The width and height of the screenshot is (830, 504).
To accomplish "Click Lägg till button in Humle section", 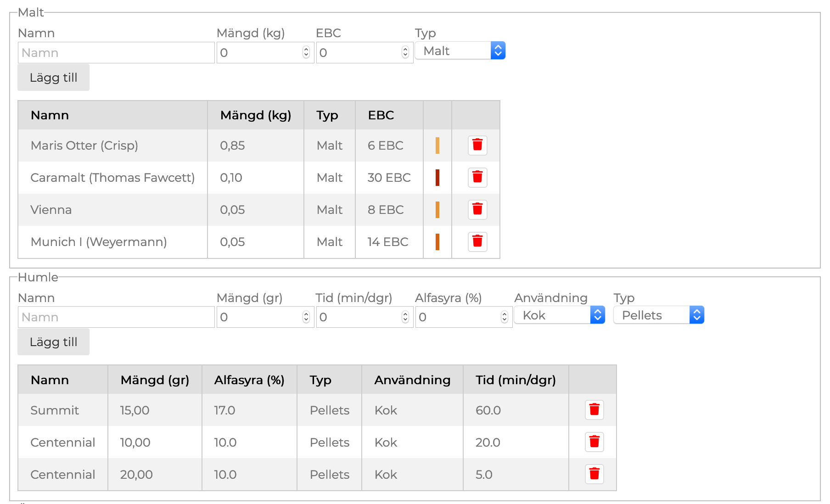I will pyautogui.click(x=53, y=342).
